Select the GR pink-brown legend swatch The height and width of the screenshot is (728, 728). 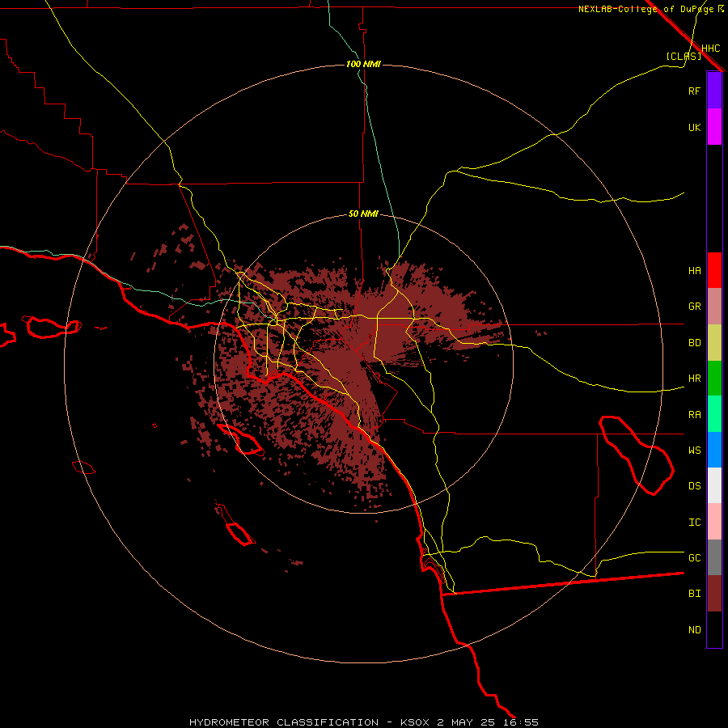coord(714,307)
